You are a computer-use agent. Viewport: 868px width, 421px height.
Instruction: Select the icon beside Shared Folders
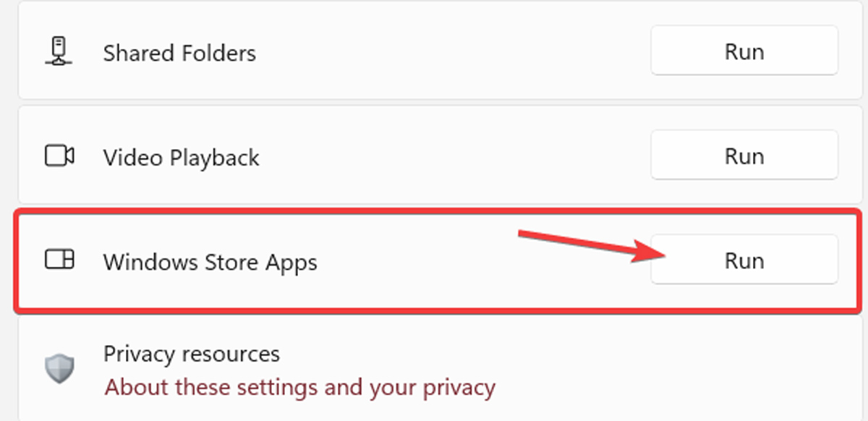59,51
